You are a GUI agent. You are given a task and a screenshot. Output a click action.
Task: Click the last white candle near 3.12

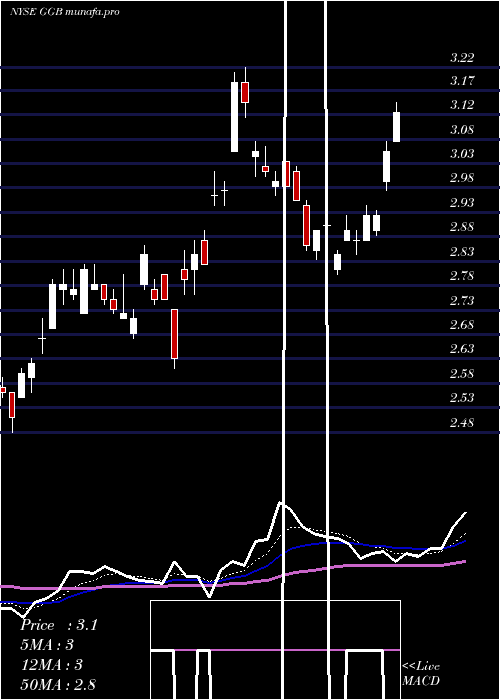coord(396,127)
